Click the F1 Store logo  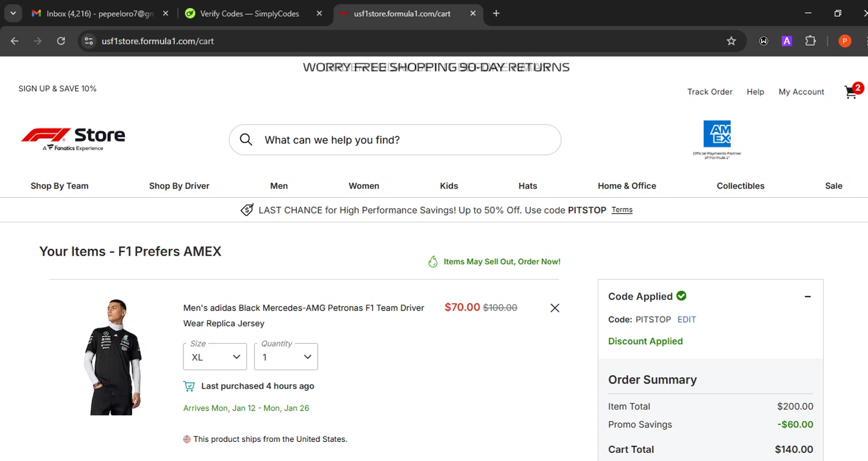click(73, 139)
